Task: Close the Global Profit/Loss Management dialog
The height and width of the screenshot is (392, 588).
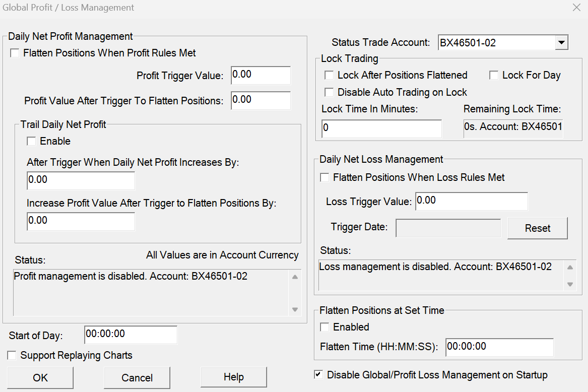Action: tap(576, 8)
